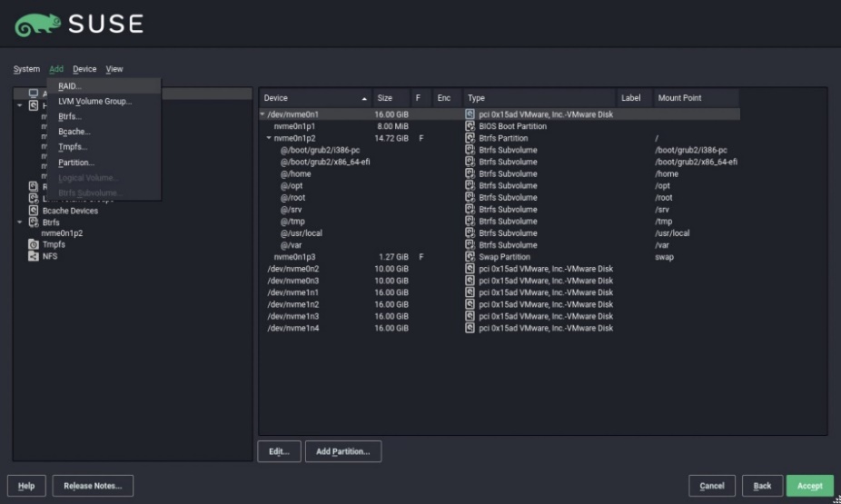This screenshot has width=841, height=504.
Task: Click the Swap Partition type icon
Action: 470,257
